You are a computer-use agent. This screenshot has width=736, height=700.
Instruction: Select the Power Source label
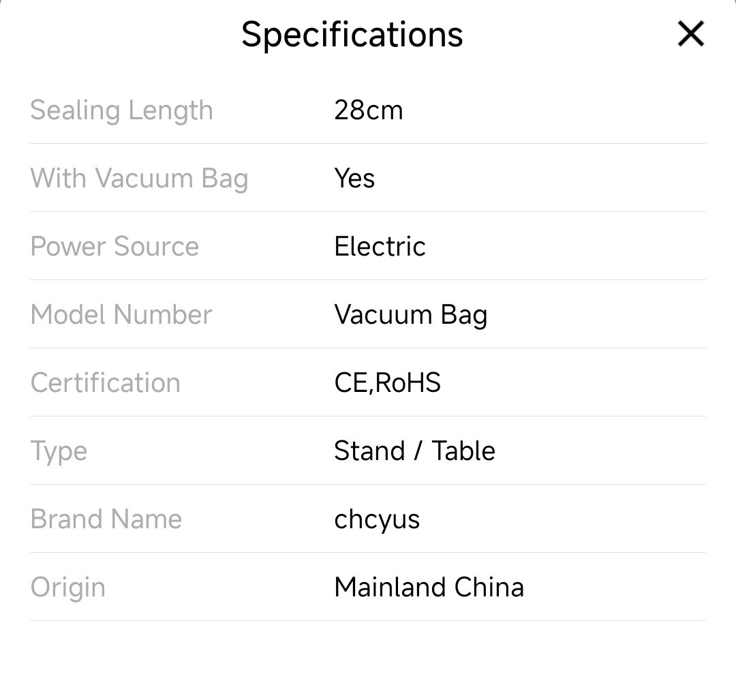[114, 247]
